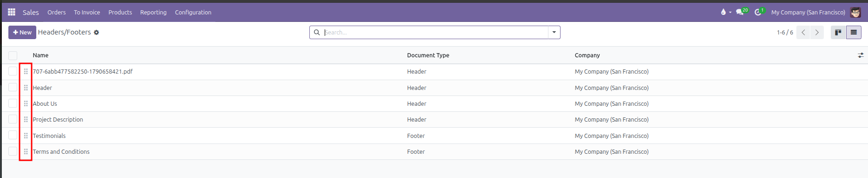
Task: Click the Headers/Footers breadcrumb title
Action: coord(64,32)
